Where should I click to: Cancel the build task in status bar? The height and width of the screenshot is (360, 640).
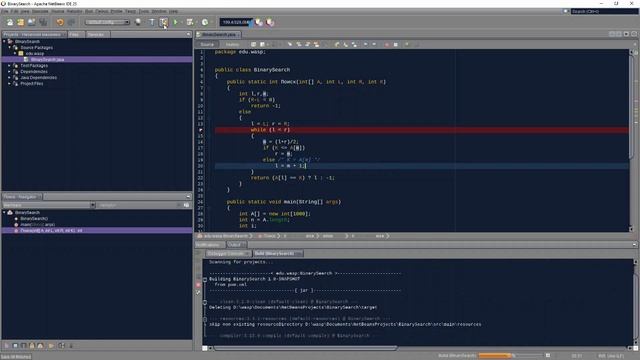548,356
